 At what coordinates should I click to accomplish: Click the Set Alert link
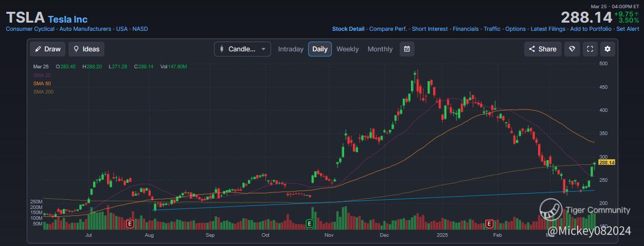(x=628, y=29)
